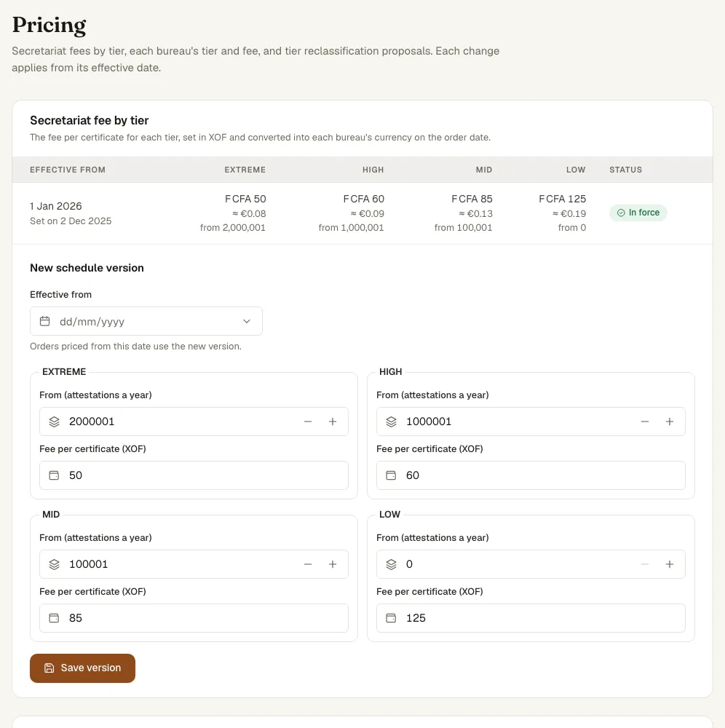Click the from 1,000,001 threshold text
The height and width of the screenshot is (728, 725).
tap(352, 227)
